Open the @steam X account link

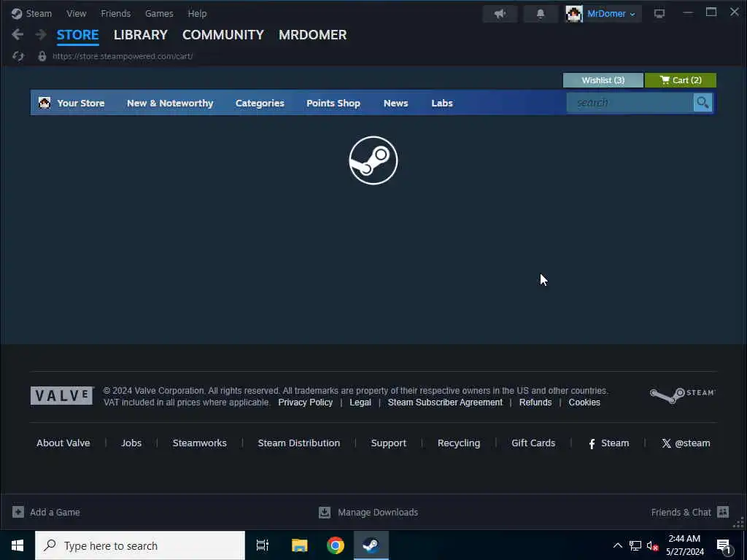tap(686, 443)
